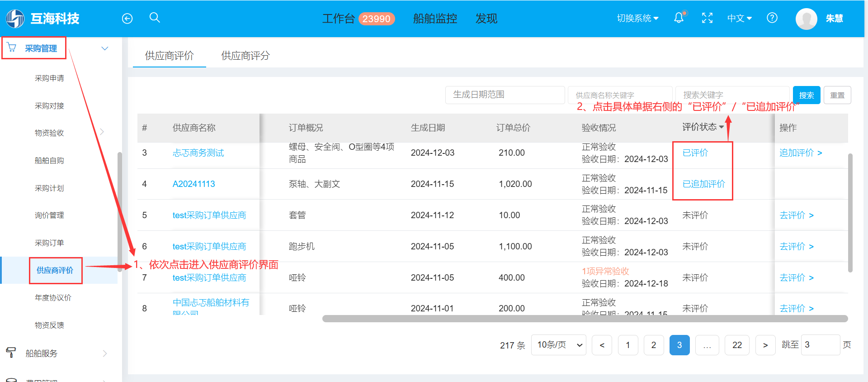The image size is (868, 382).
Task: Collapse the 采购管理 menu chevron
Action: 105,48
